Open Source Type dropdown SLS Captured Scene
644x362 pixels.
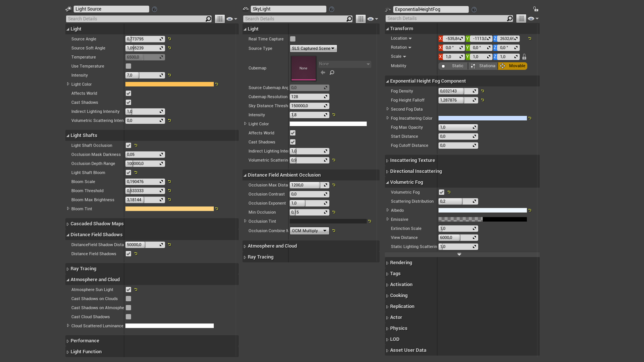[x=313, y=48]
